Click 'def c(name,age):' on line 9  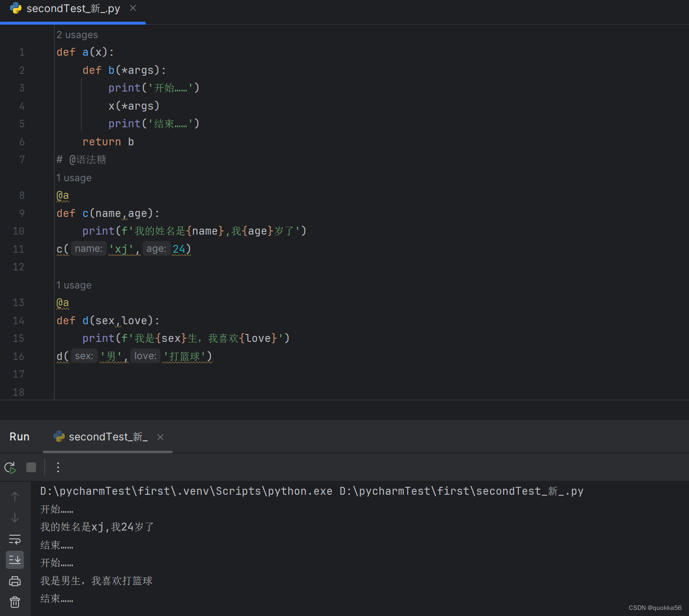(108, 213)
